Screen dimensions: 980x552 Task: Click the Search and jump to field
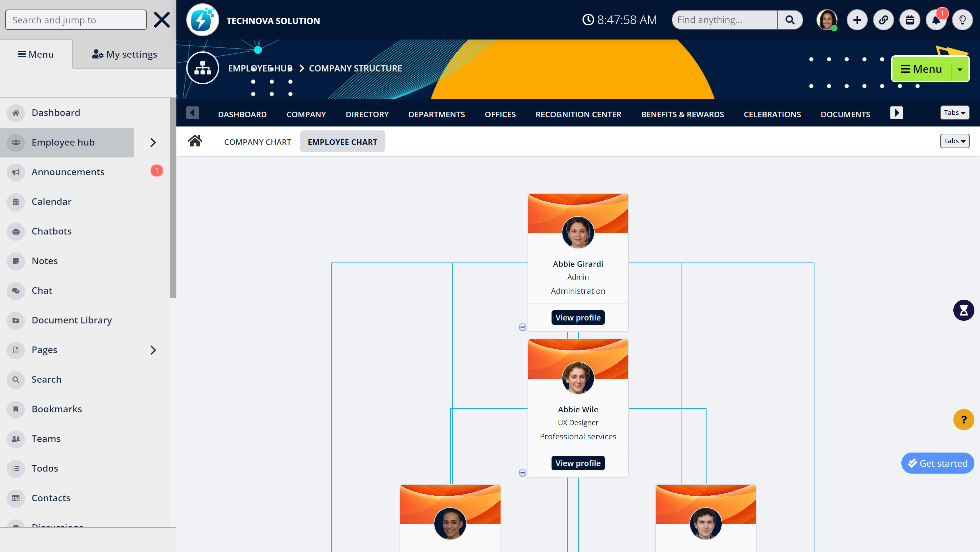pyautogui.click(x=76, y=20)
